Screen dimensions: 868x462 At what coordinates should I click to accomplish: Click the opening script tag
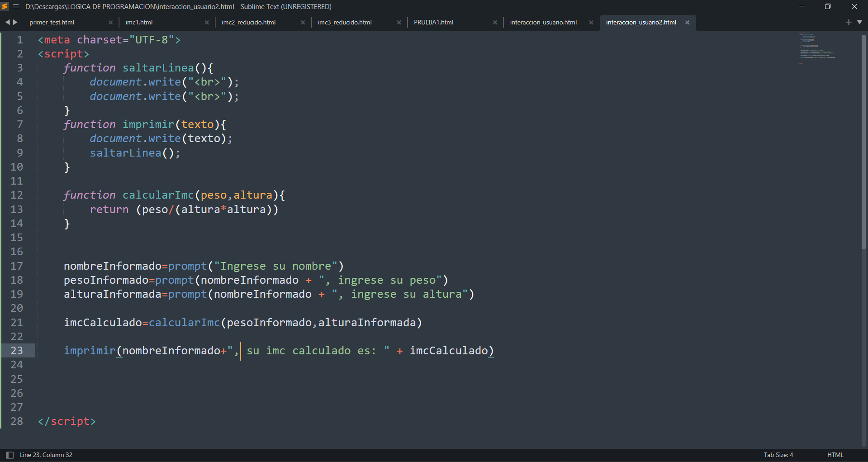[63, 54]
